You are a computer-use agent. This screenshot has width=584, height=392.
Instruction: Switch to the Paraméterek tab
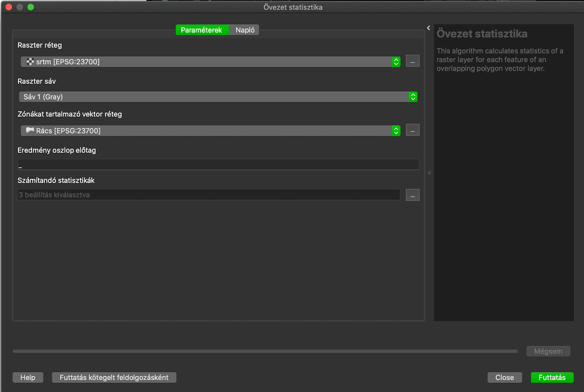[x=201, y=30]
